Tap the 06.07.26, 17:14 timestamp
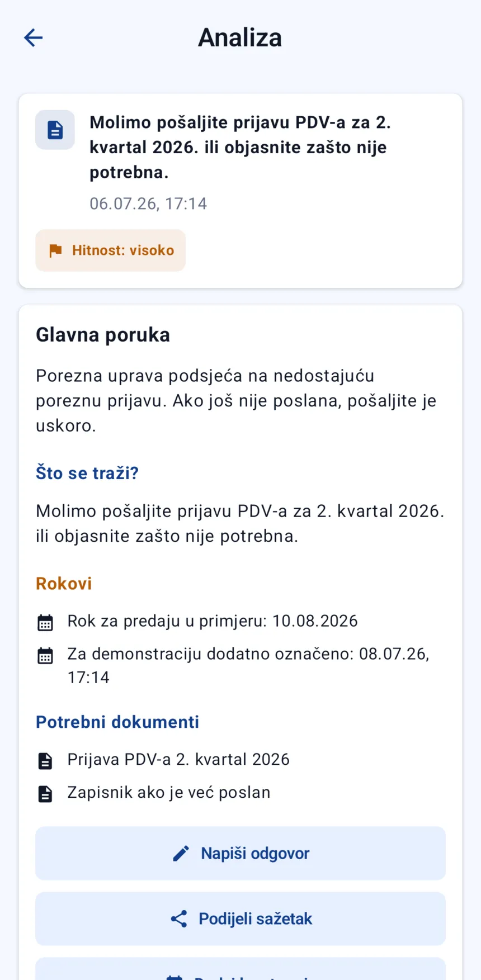This screenshot has height=980, width=481. pos(148,203)
